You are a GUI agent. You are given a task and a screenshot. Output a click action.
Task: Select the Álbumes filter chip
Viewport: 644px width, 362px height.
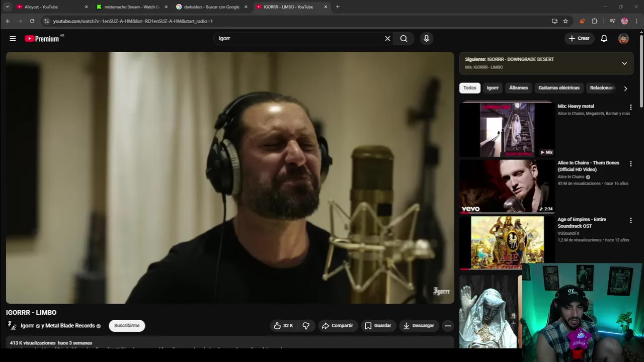click(518, 88)
